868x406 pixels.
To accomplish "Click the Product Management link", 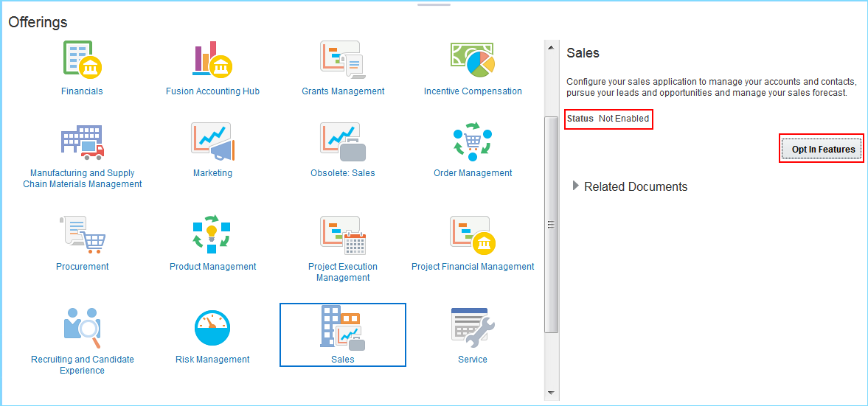I will [x=212, y=267].
